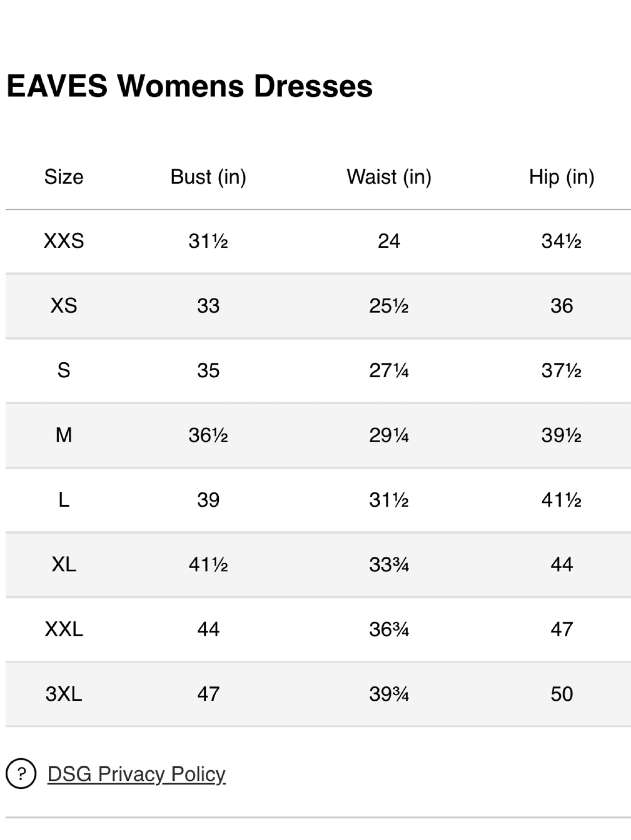The image size is (631, 840).
Task: Click the question mark help icon
Action: 21,774
